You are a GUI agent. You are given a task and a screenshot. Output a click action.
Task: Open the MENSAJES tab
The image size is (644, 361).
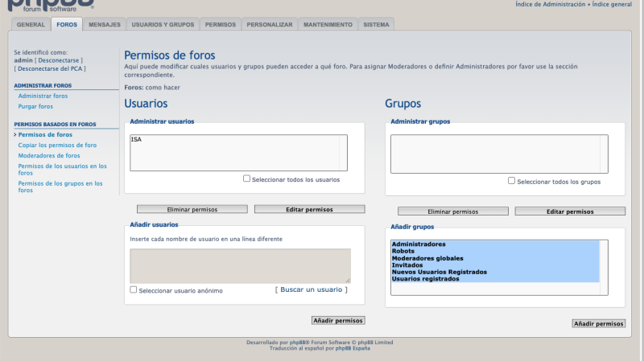click(105, 25)
